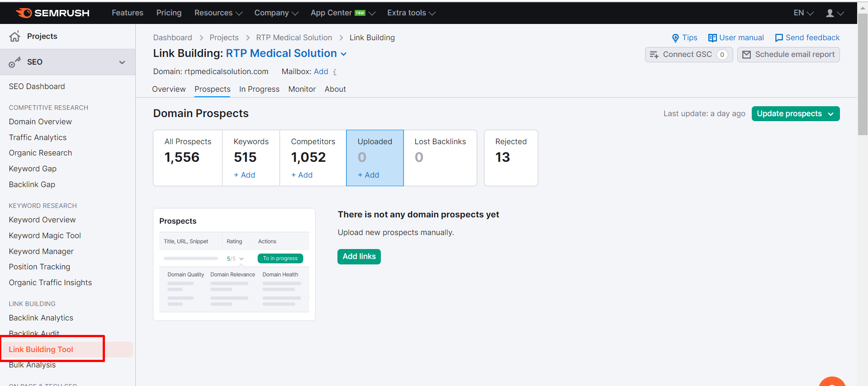Open Backlink Gap in sidebar
Viewport: 868px width, 386px height.
point(32,185)
